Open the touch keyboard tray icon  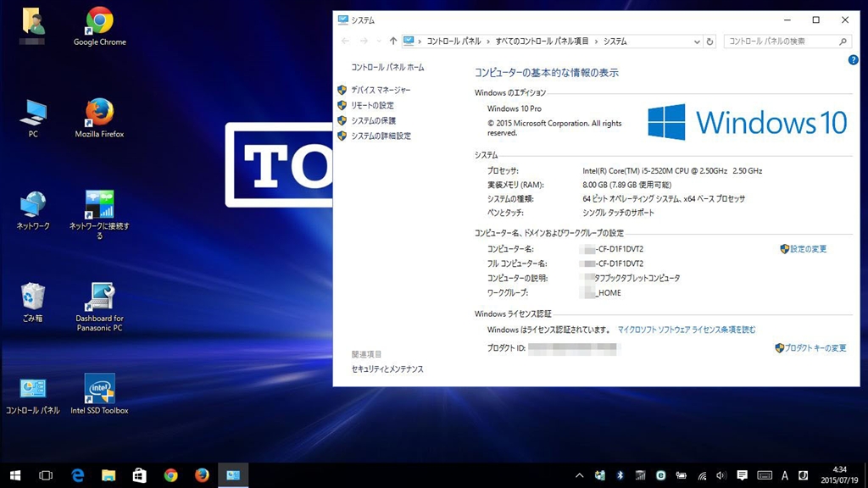click(x=765, y=475)
